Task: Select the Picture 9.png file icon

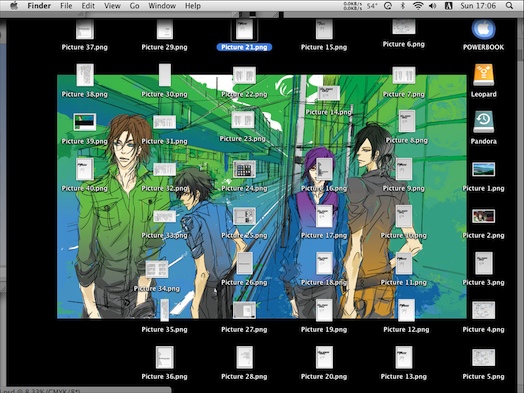Action: [404, 169]
